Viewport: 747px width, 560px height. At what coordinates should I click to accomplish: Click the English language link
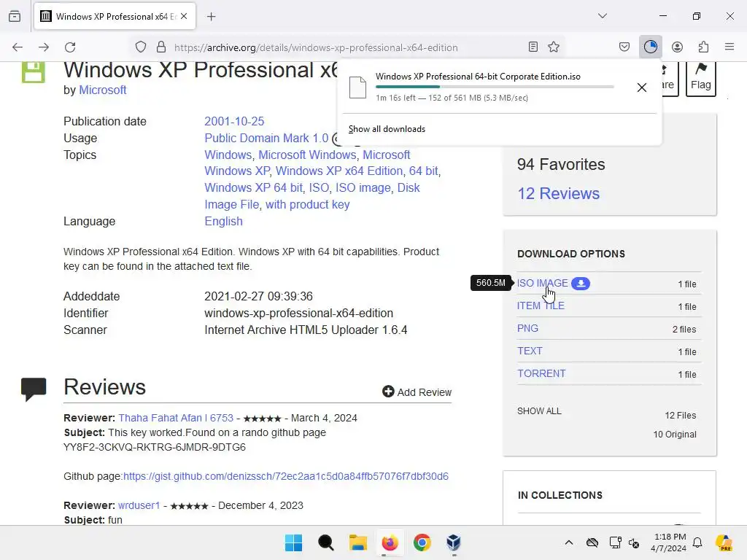click(x=223, y=222)
